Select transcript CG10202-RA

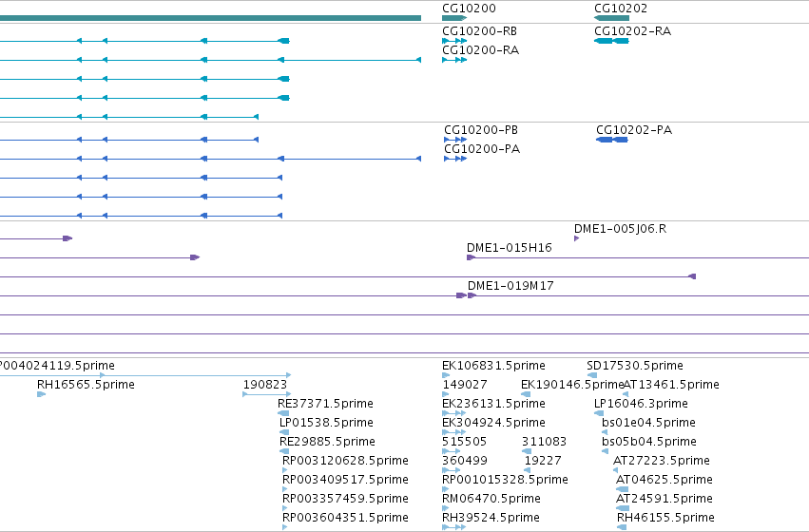632,31
